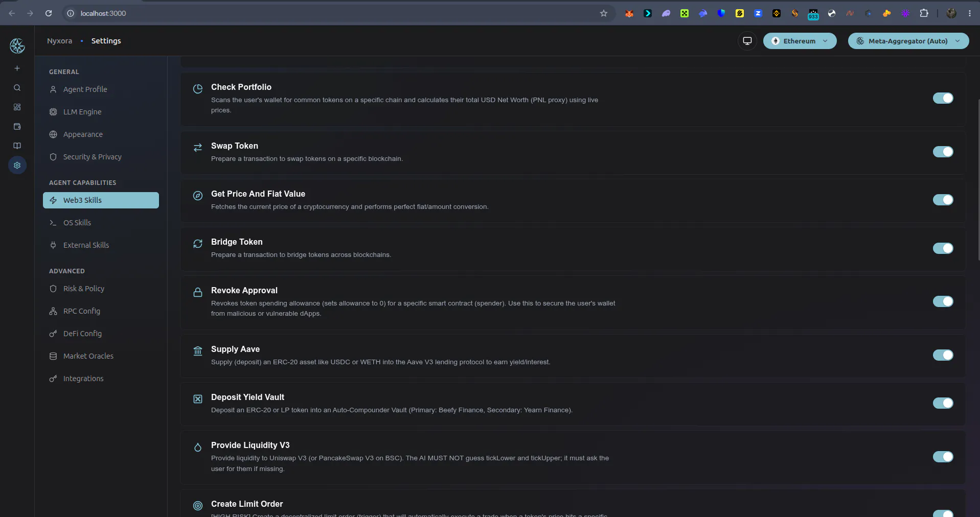Viewport: 980px width, 517px height.
Task: Click the localhost:3000 address bar
Action: pyautogui.click(x=337, y=13)
